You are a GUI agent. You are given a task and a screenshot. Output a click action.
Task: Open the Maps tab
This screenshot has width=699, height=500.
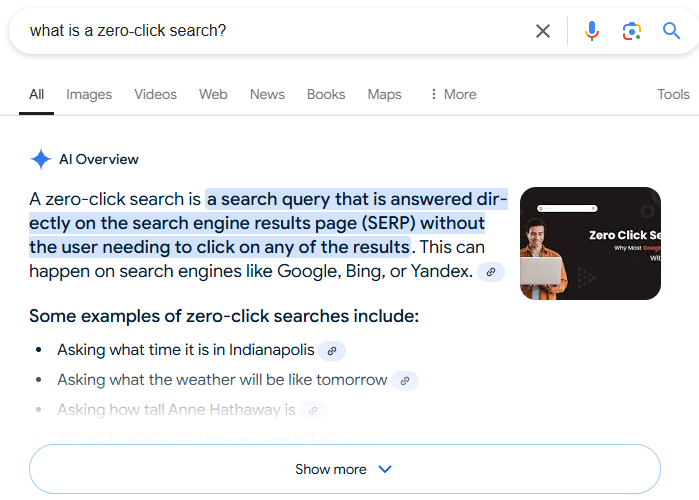384,94
